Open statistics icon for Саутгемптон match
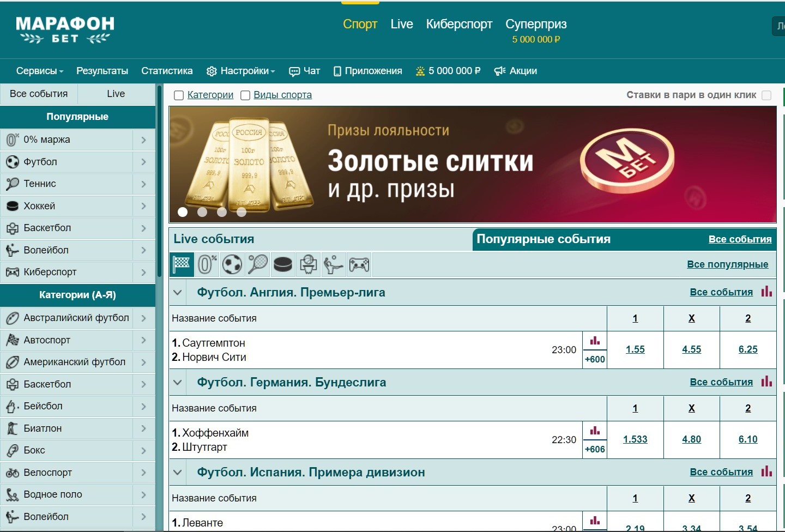This screenshot has height=532, width=785. [595, 341]
